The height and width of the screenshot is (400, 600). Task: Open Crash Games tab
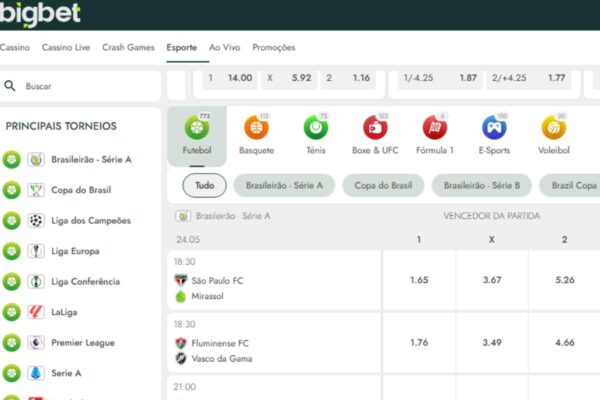click(x=128, y=47)
